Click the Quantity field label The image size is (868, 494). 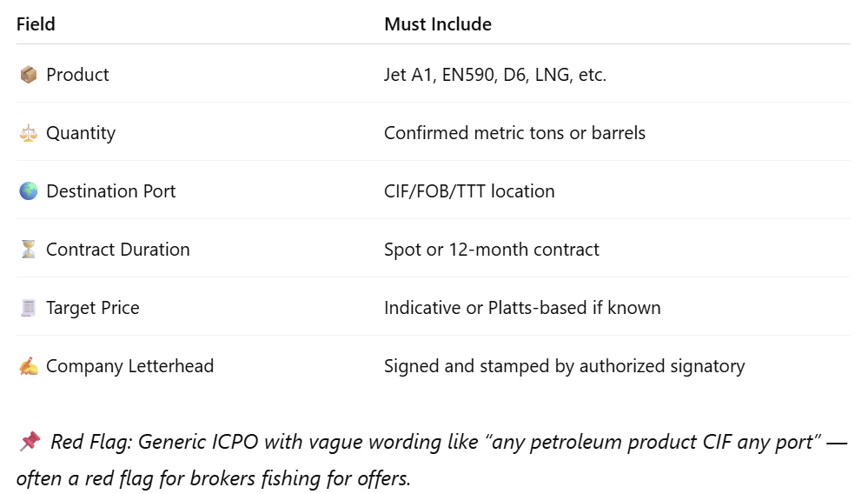click(x=81, y=133)
